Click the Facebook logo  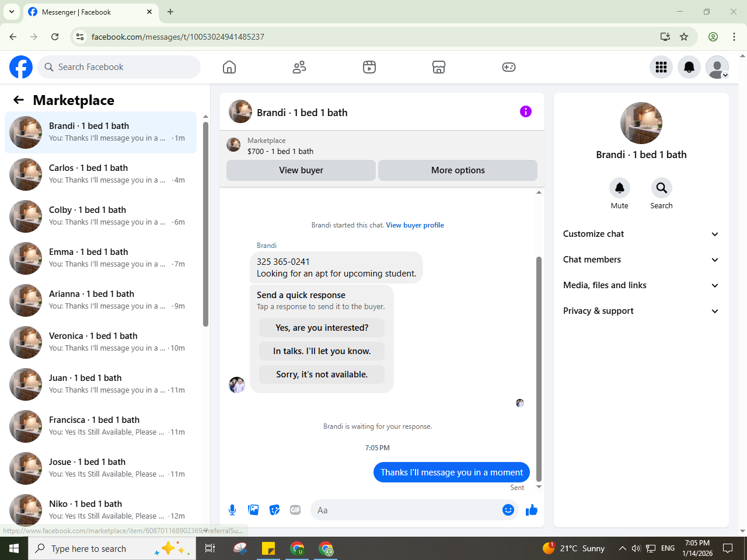tap(21, 67)
